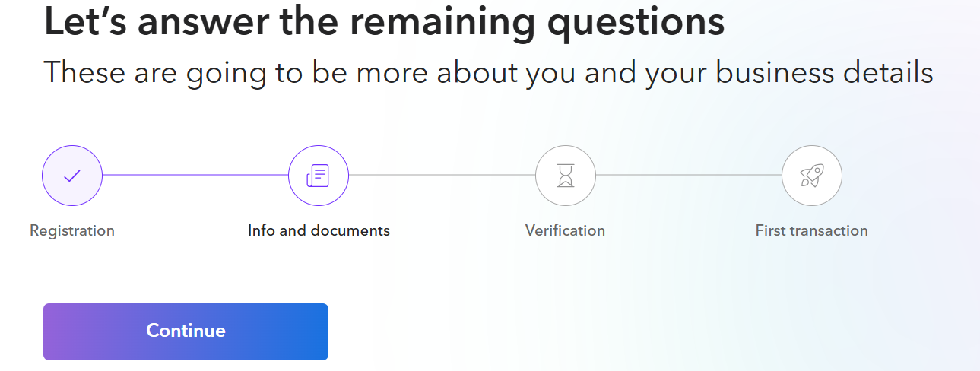Click the Verification step label
The image size is (980, 371).
[x=565, y=230]
